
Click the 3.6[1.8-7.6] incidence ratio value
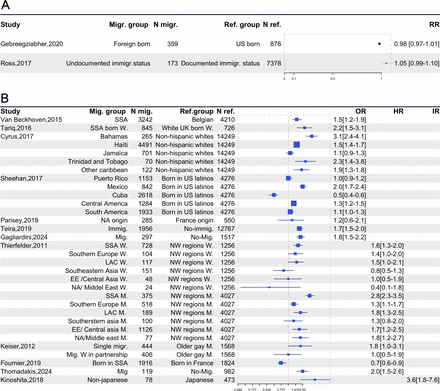click(423, 380)
